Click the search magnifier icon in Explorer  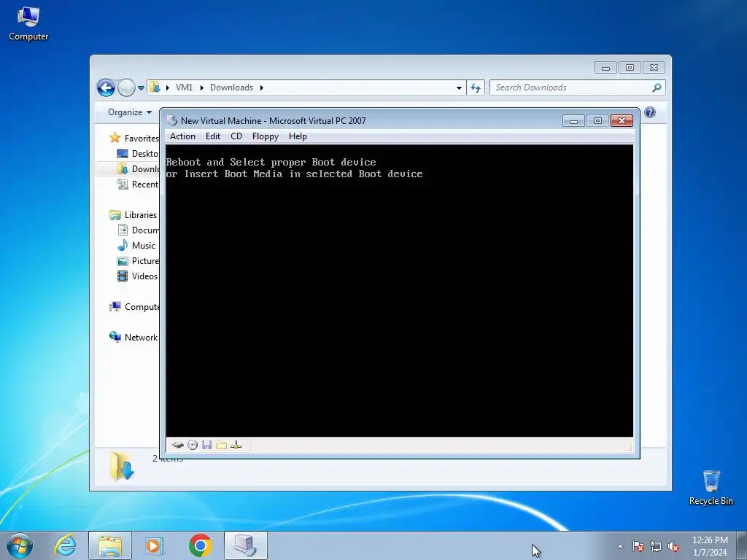[x=657, y=87]
